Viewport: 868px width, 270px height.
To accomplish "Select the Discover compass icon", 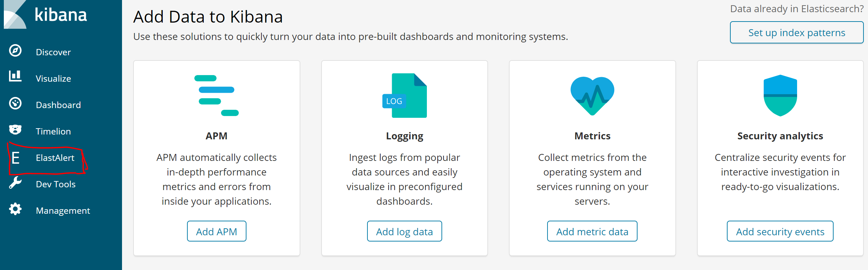I will (15, 51).
